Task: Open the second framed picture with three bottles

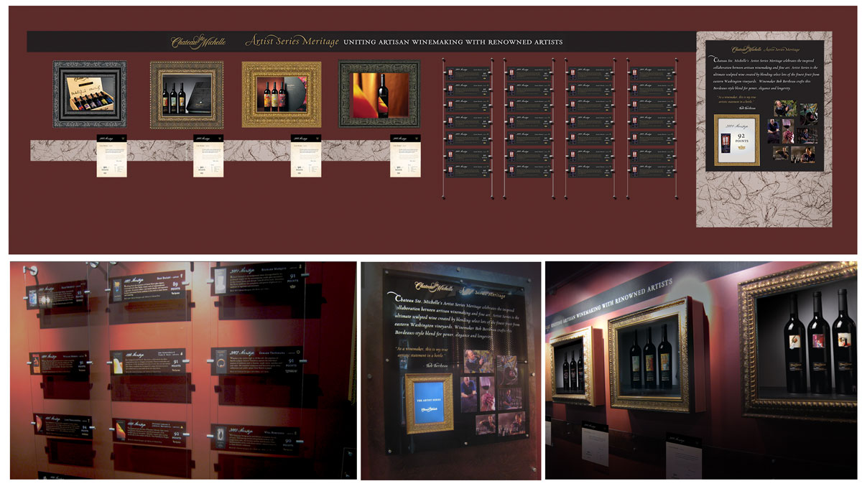Action: point(186,94)
